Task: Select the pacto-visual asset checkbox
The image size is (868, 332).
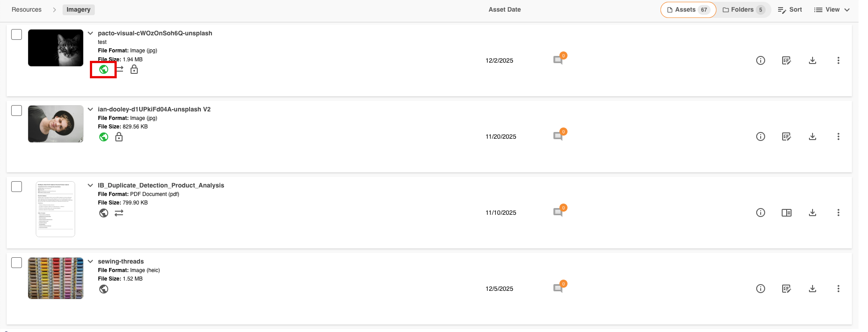Action: [x=17, y=34]
